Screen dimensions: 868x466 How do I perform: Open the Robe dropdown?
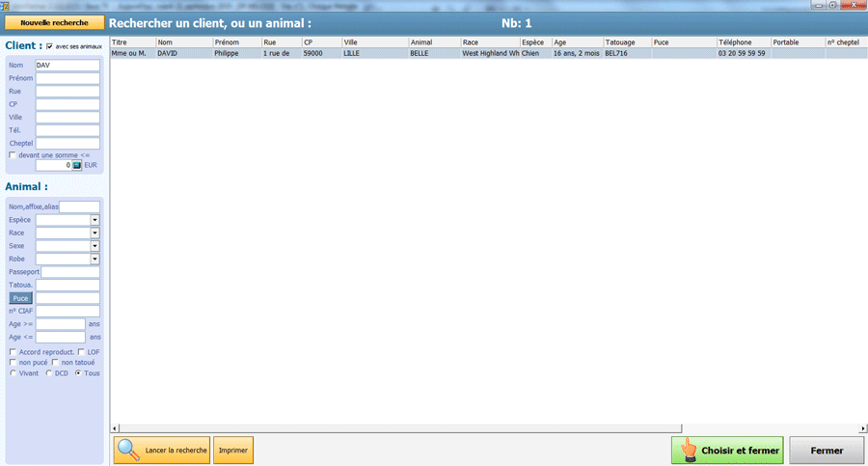coord(95,259)
